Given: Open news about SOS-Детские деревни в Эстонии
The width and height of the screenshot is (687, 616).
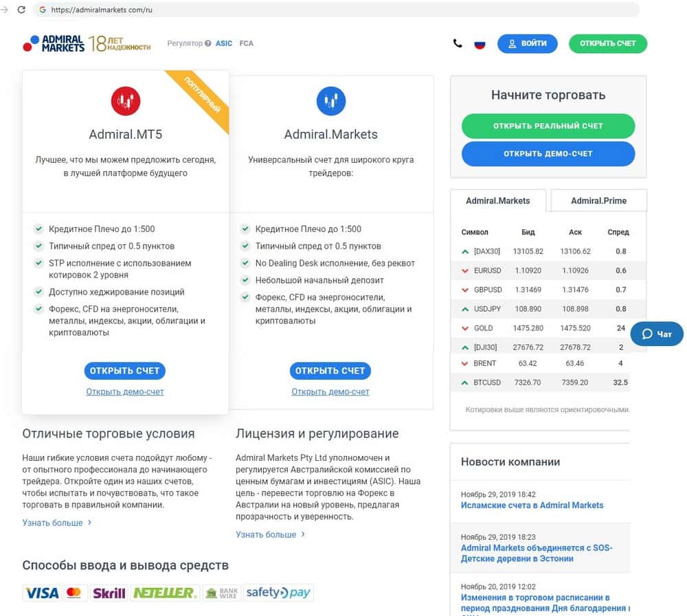Looking at the screenshot, I should point(537,554).
